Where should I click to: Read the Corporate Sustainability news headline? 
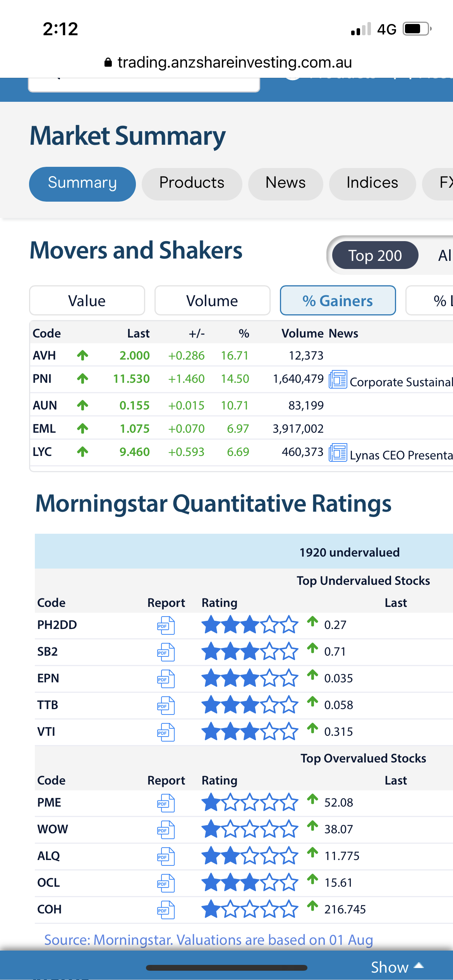[x=401, y=382]
